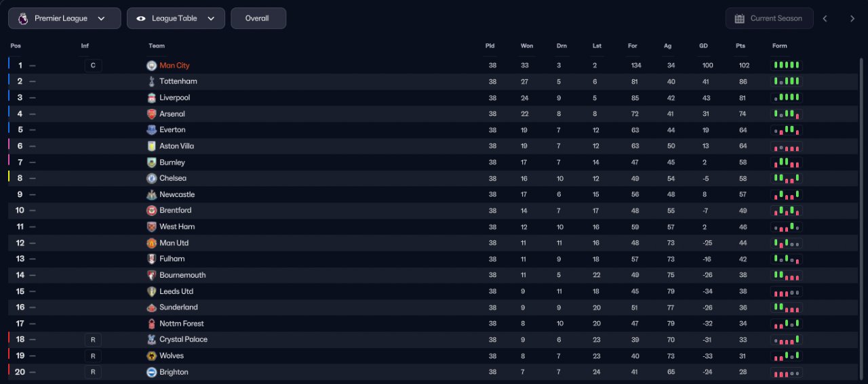Click the Brighton club badge icon
Viewport: 868px width, 384px height.
click(x=151, y=372)
